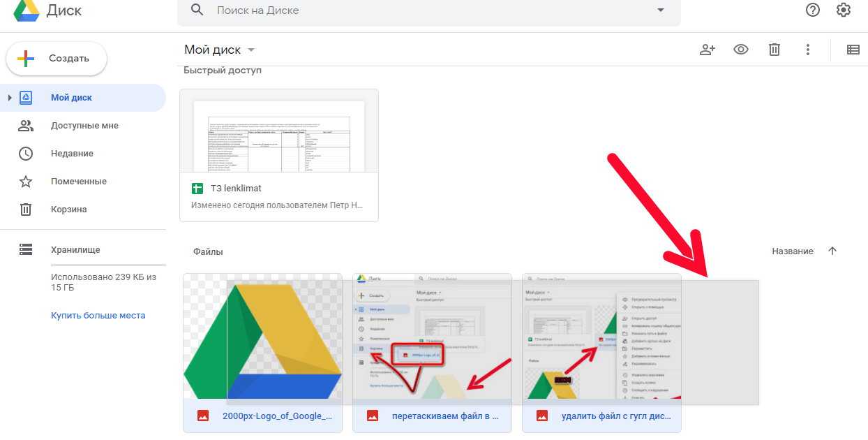Click the recent clock icon
This screenshot has height=440, width=868.
tap(26, 154)
